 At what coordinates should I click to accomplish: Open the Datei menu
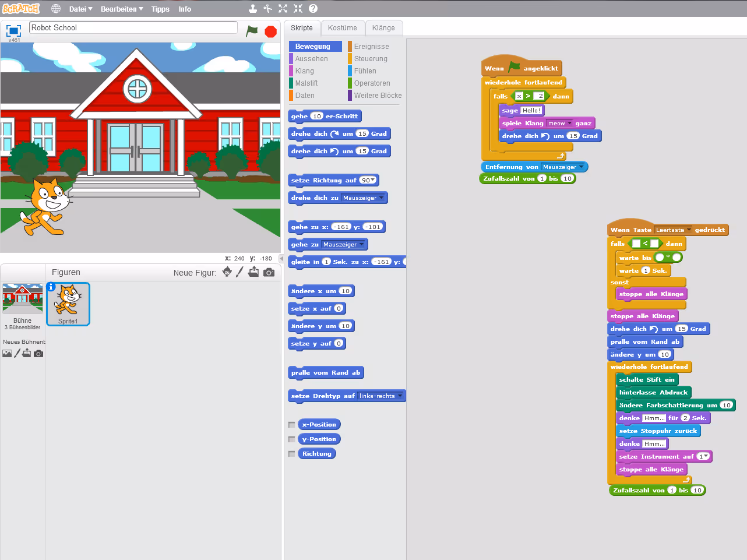(79, 9)
